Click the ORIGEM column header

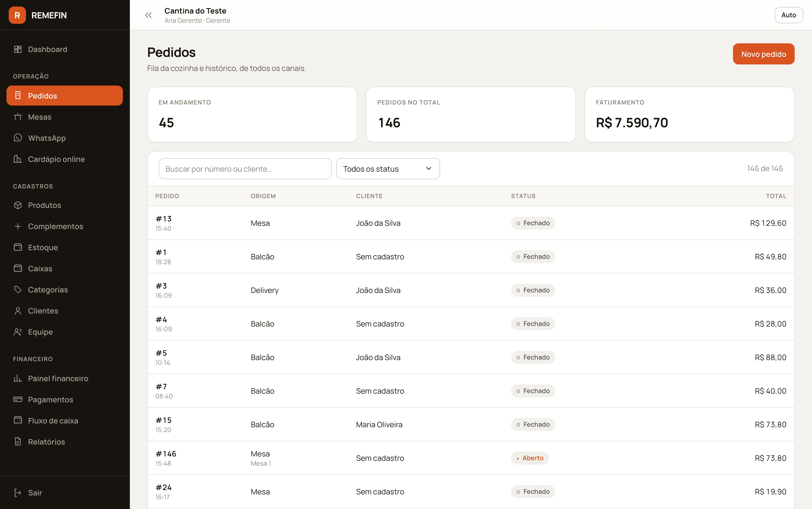click(x=263, y=196)
